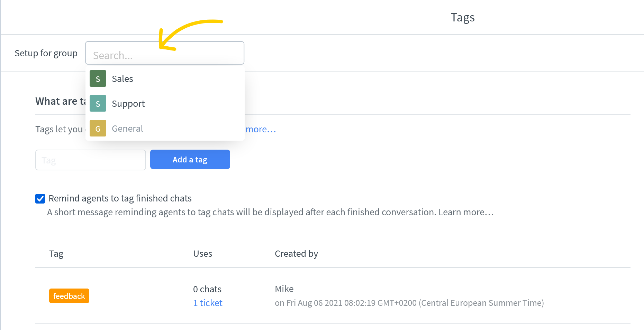The image size is (644, 330).
Task: Uncheck Remind agents to tag finished chats
Action: 40,199
